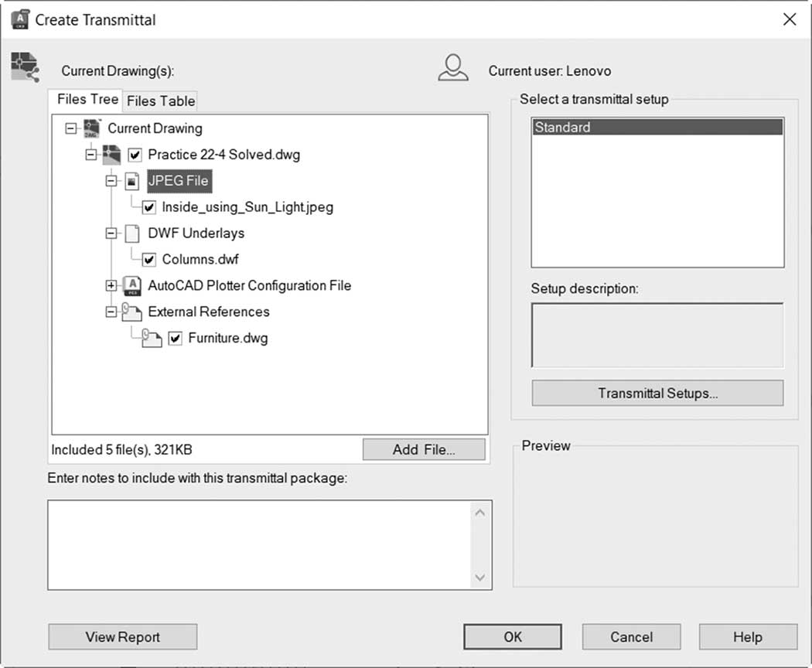Viewport: 812px width, 668px height.
Task: Expand AutoCAD Plotter Configuration File node
Action: pyautogui.click(x=111, y=285)
